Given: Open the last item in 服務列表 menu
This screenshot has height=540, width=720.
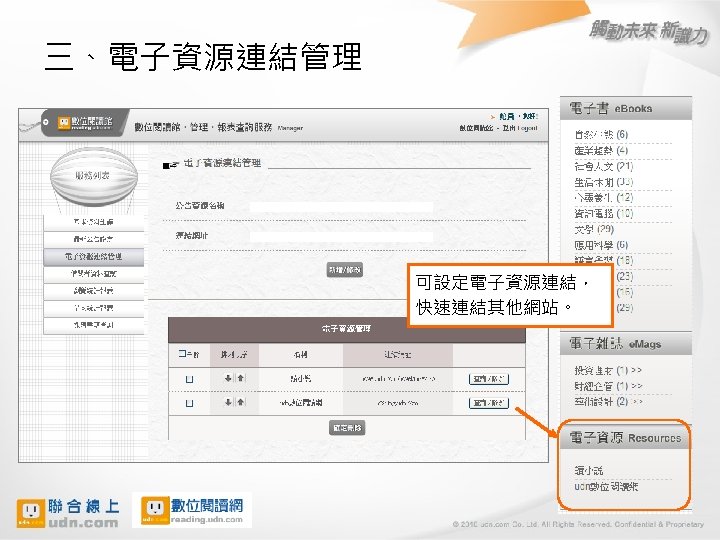Looking at the screenshot, I should pyautogui.click(x=94, y=325).
